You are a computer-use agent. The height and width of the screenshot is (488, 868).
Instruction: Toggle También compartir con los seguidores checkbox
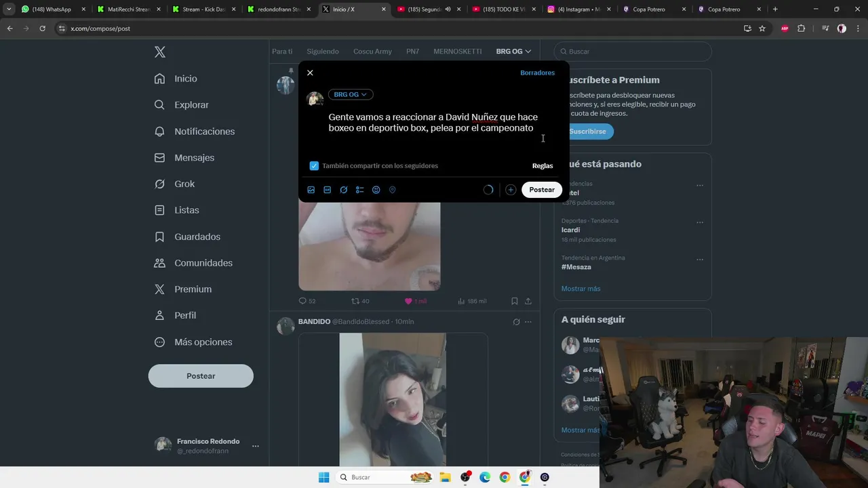point(314,165)
